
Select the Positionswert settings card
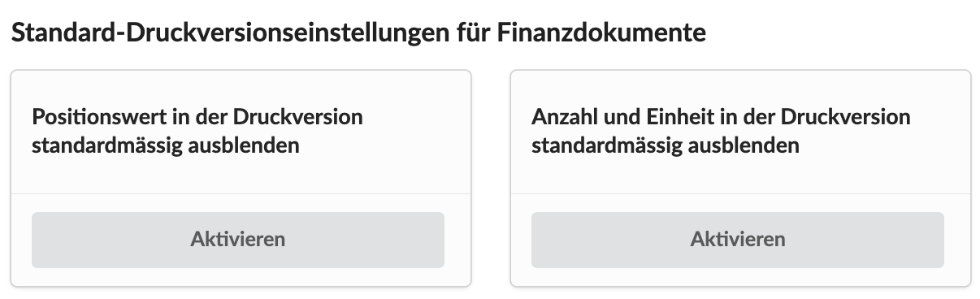241,178
